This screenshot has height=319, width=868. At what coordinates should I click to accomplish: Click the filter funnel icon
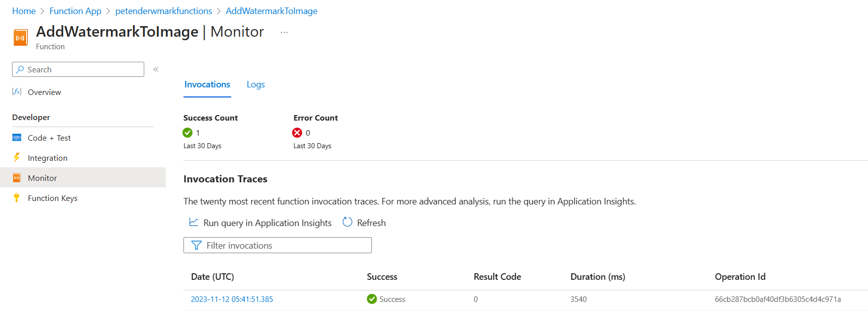197,245
